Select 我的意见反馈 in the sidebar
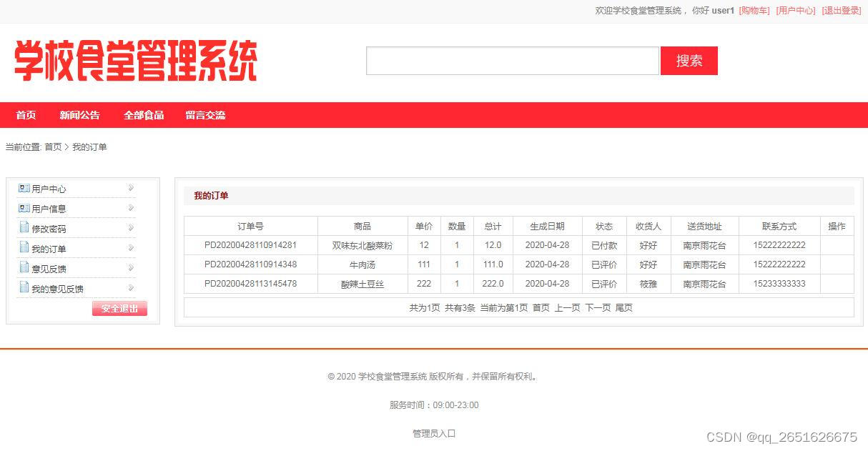 click(57, 289)
